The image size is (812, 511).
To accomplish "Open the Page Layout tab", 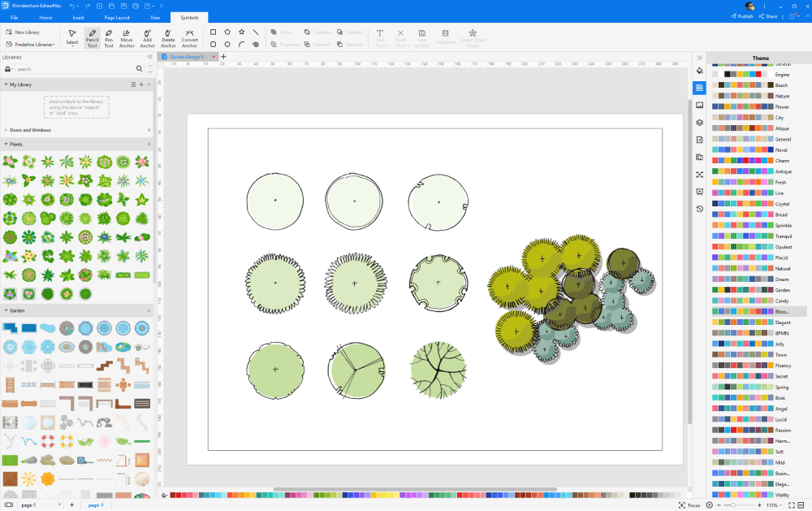I will 117,18.
